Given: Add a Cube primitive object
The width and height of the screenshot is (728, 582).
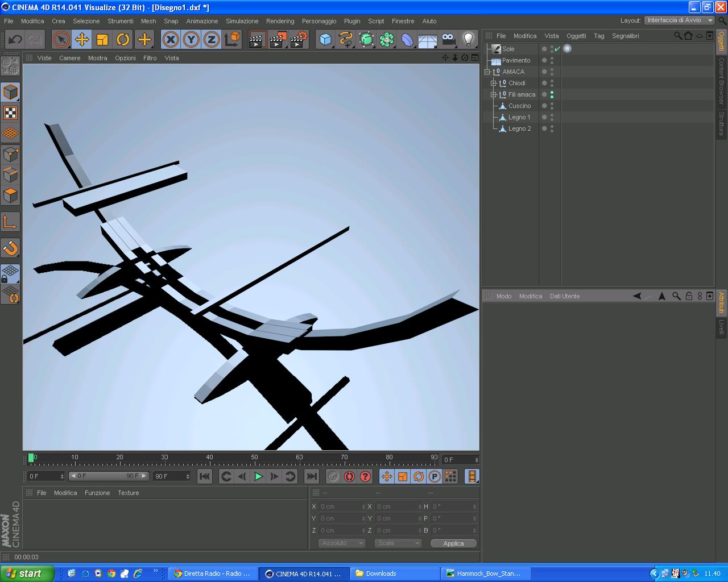Looking at the screenshot, I should point(325,39).
